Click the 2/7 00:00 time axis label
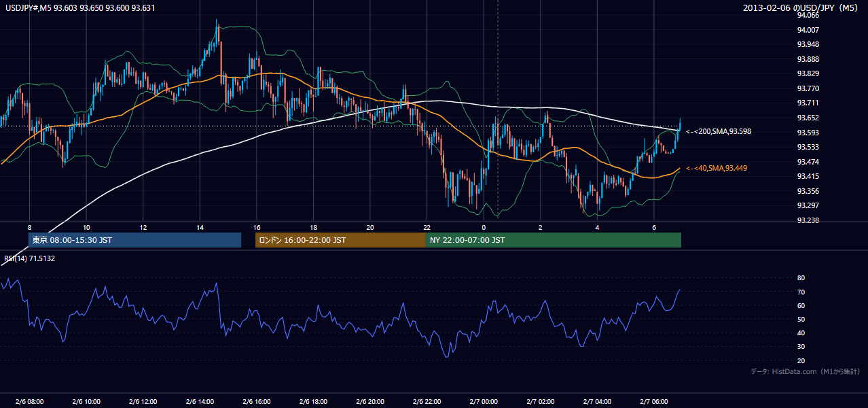The image size is (868, 408). (x=483, y=401)
